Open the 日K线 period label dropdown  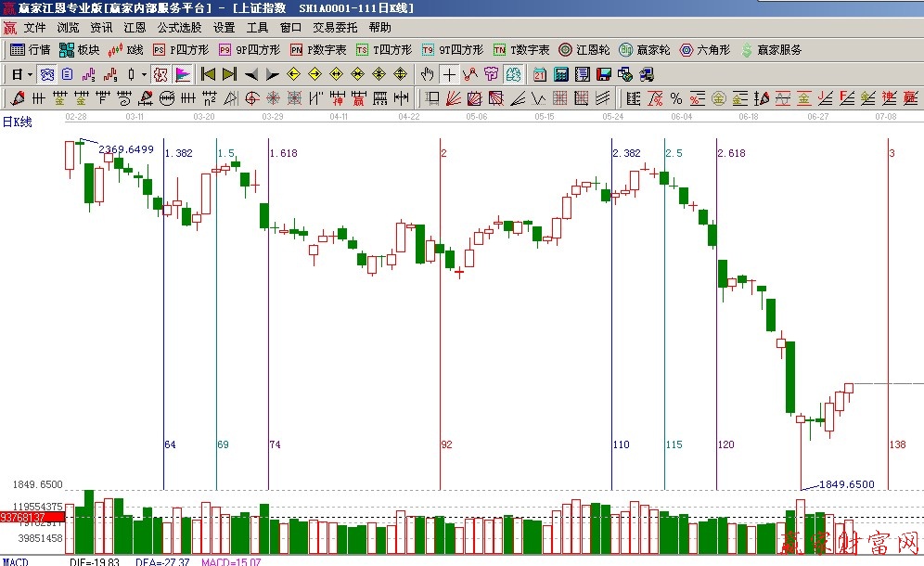point(17,122)
